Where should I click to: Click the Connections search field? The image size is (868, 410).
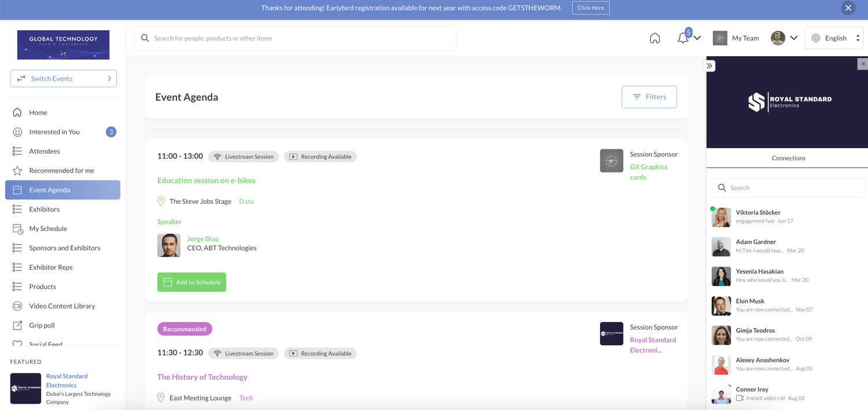click(x=788, y=188)
